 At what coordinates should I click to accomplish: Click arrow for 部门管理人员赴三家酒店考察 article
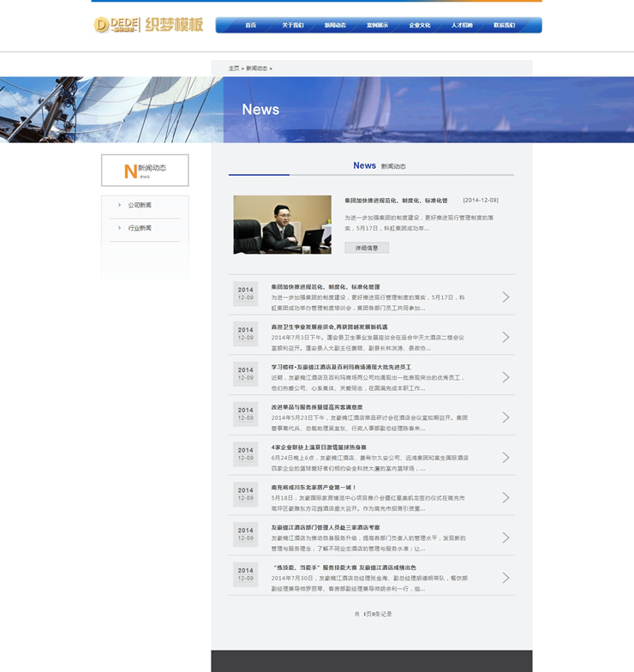tap(505, 537)
